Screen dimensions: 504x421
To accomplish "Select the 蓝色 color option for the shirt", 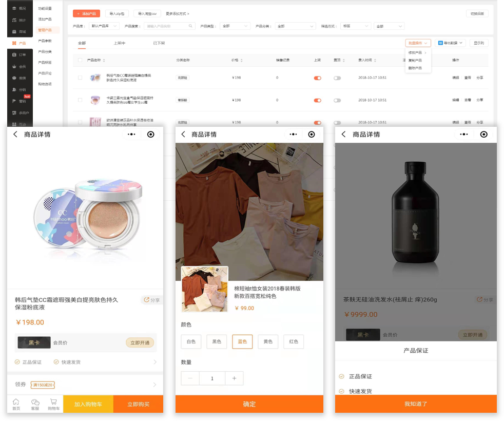I will pos(242,341).
